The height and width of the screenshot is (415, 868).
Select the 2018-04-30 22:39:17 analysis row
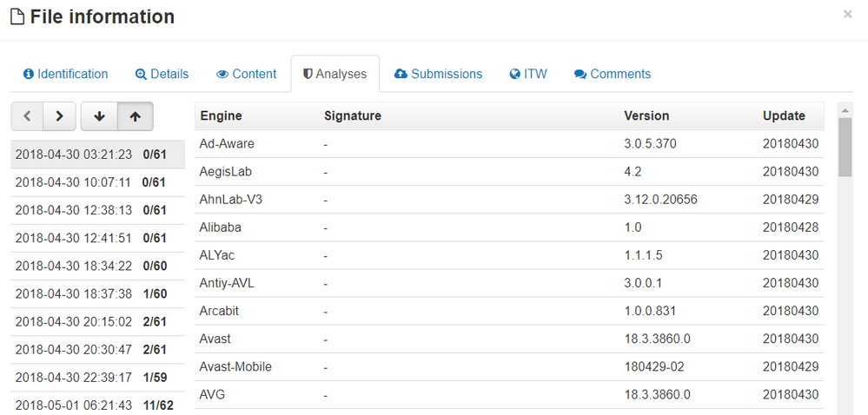(97, 378)
